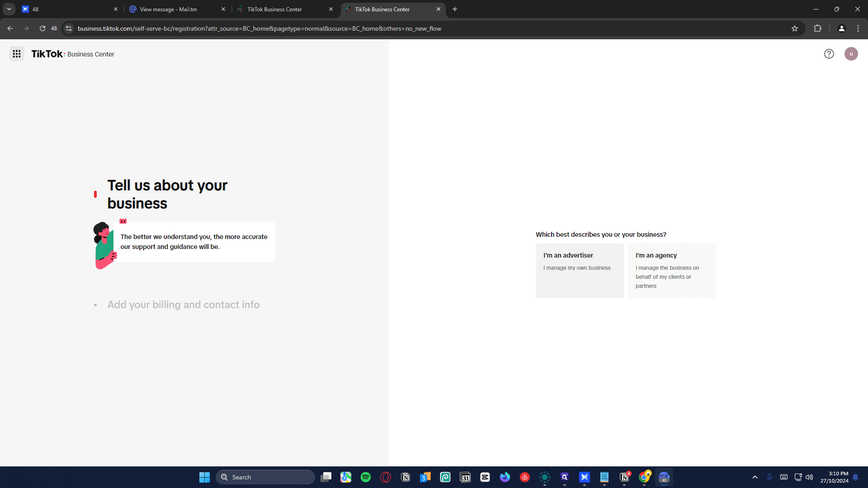Screen dimensions: 868x488
Task: Open the Notion taskbar icon with the red badge
Action: (x=624, y=477)
